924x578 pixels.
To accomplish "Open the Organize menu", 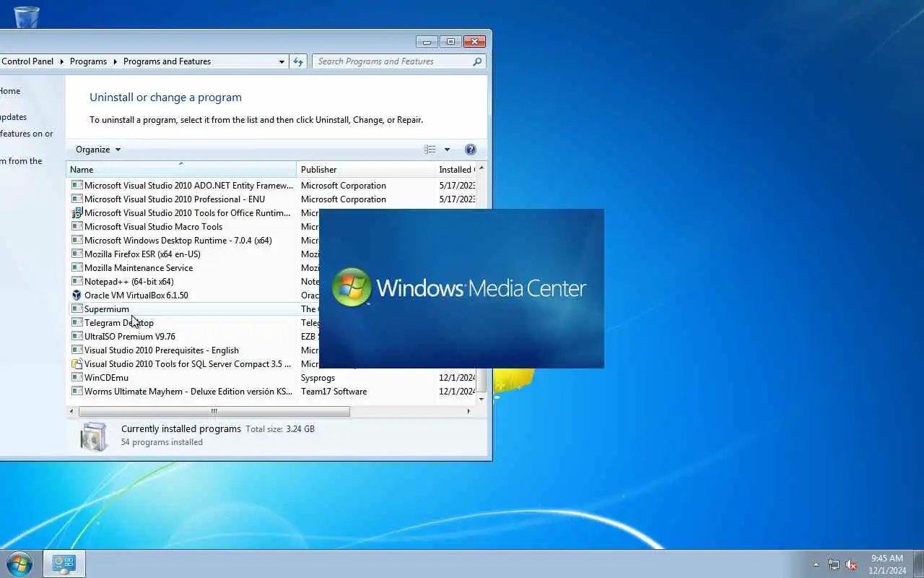I will pyautogui.click(x=98, y=150).
